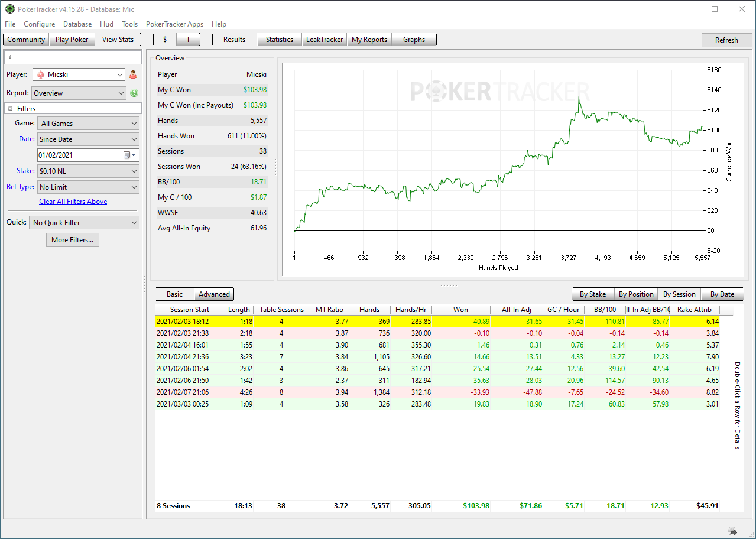Image resolution: width=756 pixels, height=539 pixels.
Task: Show the Basic report view
Action: click(175, 294)
